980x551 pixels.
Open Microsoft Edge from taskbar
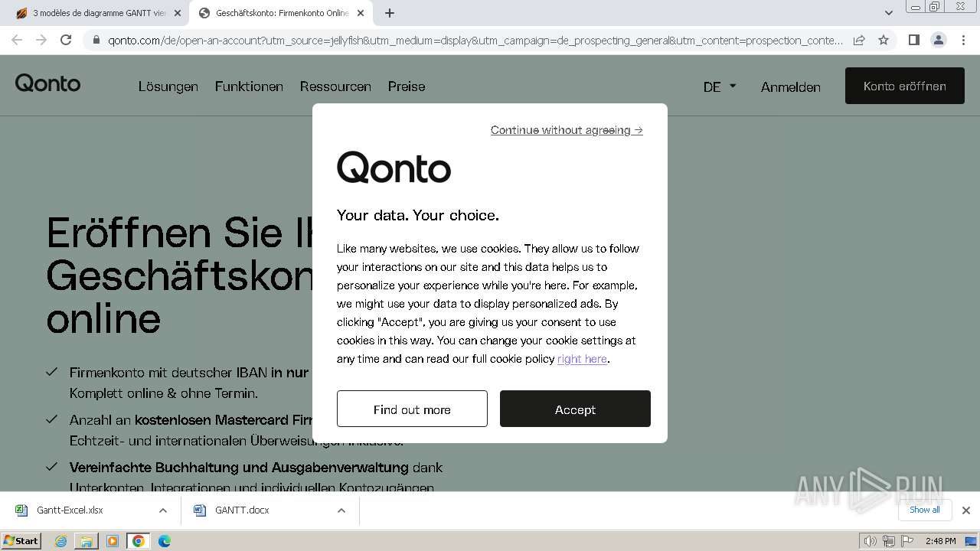pos(164,541)
